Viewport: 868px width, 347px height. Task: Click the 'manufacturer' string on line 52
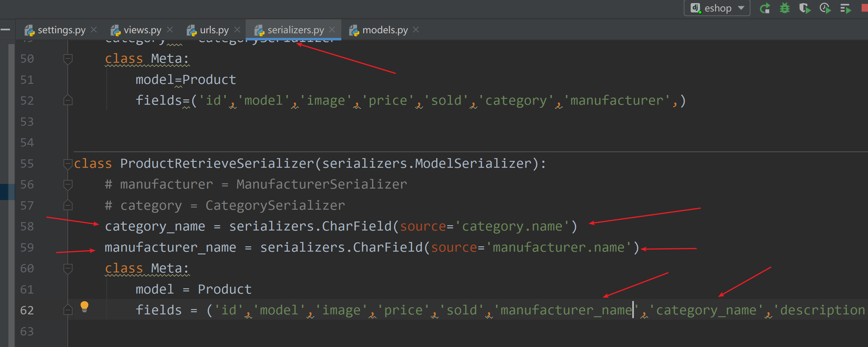pos(617,100)
